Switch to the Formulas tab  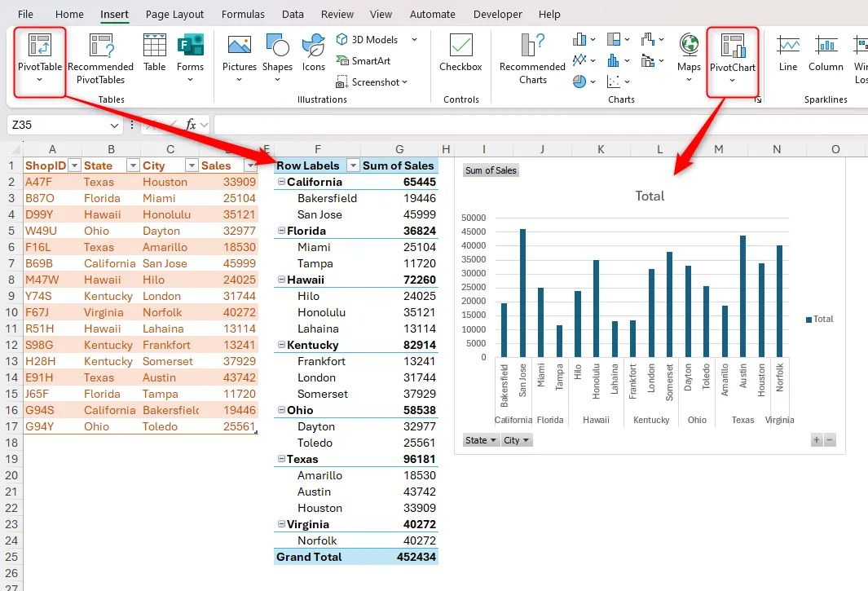click(x=243, y=14)
